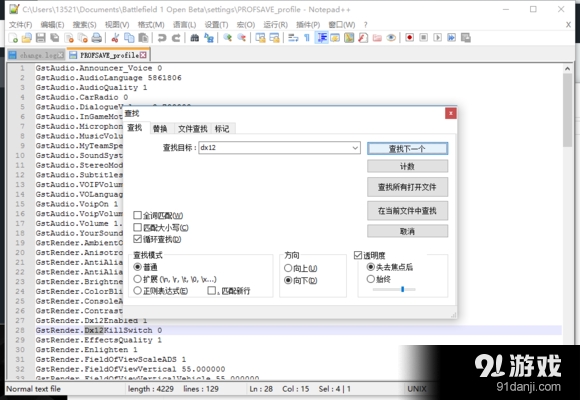Choose 向上 search direction radio
This screenshot has width=580, height=400.
(288, 268)
